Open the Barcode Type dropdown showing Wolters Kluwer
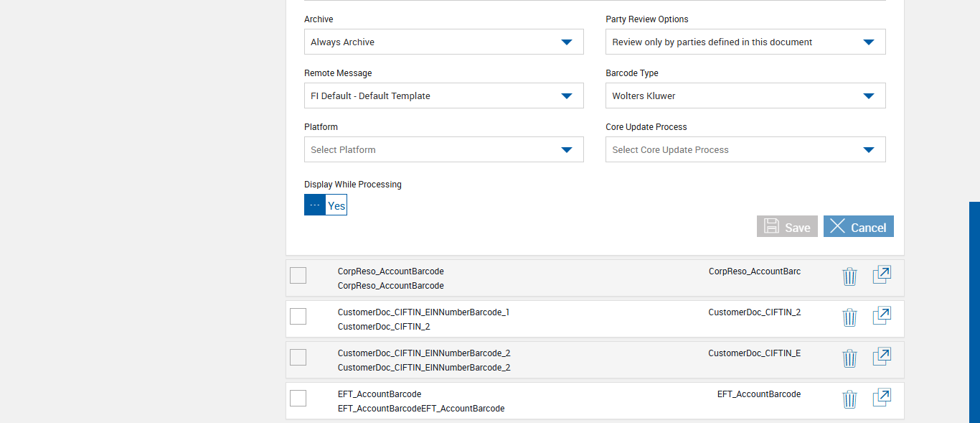The image size is (980, 423). tap(745, 96)
